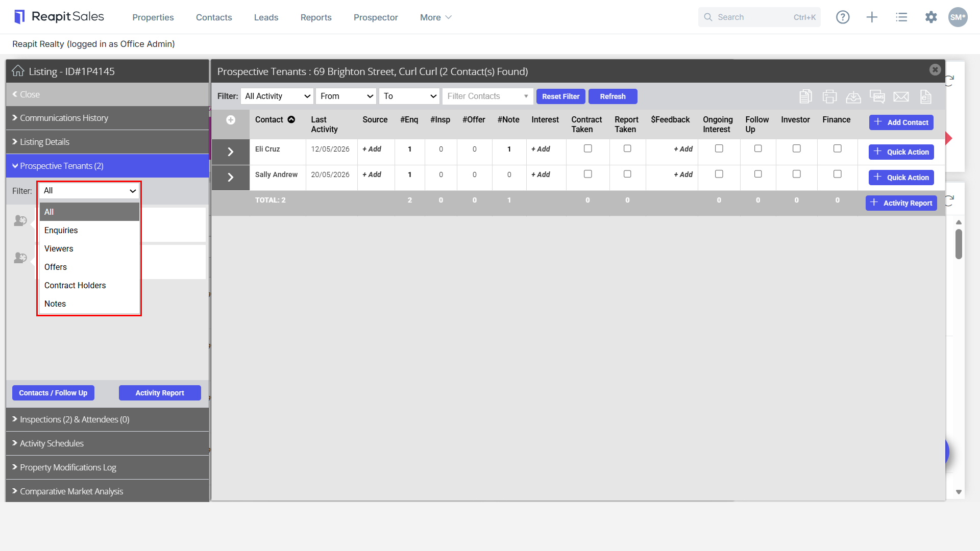
Task: Open the help question mark icon
Action: (x=843, y=17)
